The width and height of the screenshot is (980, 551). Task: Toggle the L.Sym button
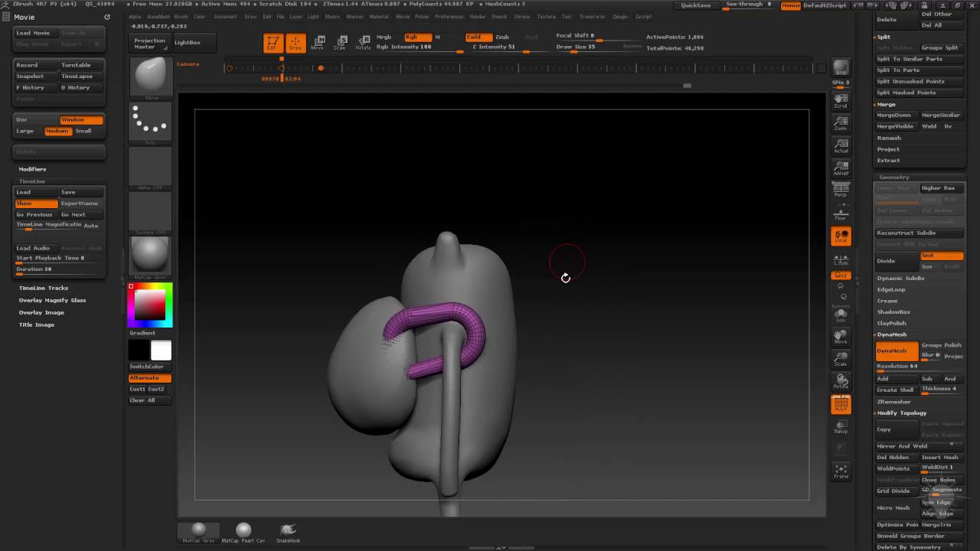point(841,259)
